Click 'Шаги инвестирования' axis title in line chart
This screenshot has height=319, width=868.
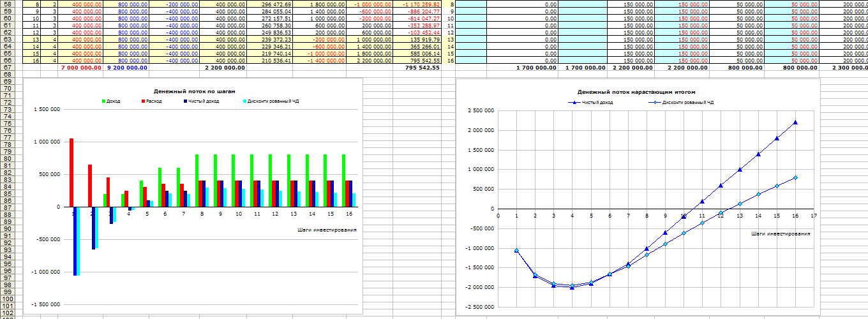[x=781, y=234]
